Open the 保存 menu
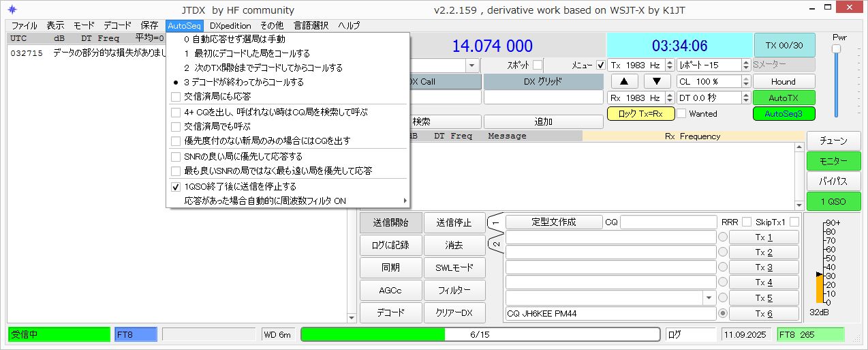Screen dimensions: 868x350 pyautogui.click(x=149, y=25)
